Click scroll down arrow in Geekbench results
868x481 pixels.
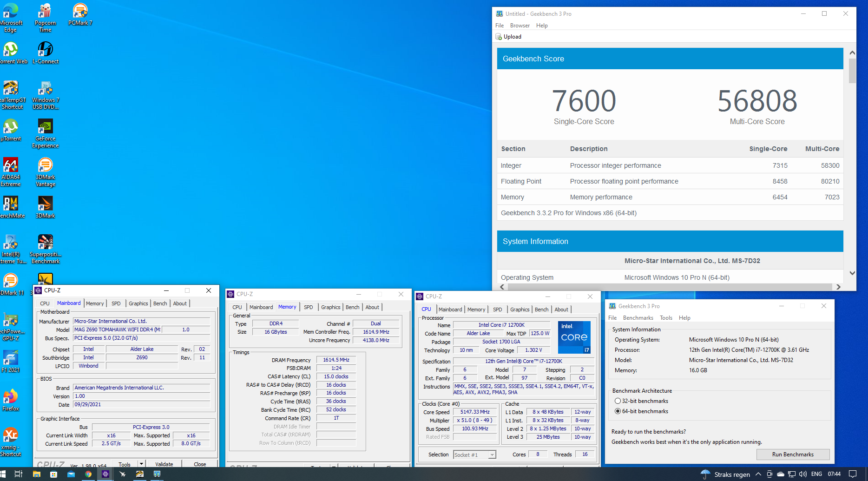point(852,273)
